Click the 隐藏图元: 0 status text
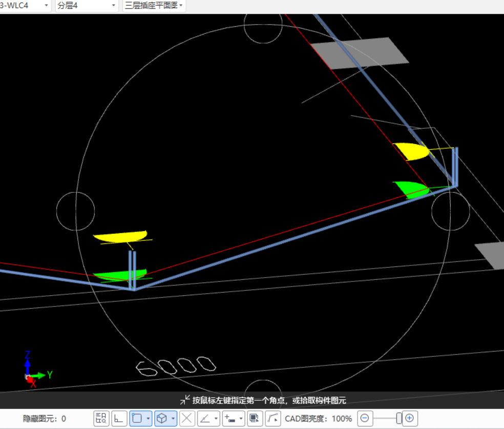 point(45,419)
